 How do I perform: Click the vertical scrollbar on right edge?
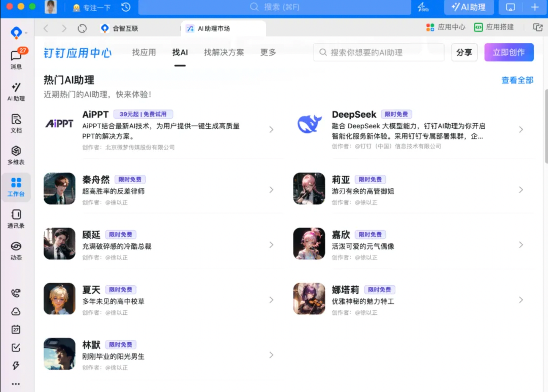click(x=546, y=126)
